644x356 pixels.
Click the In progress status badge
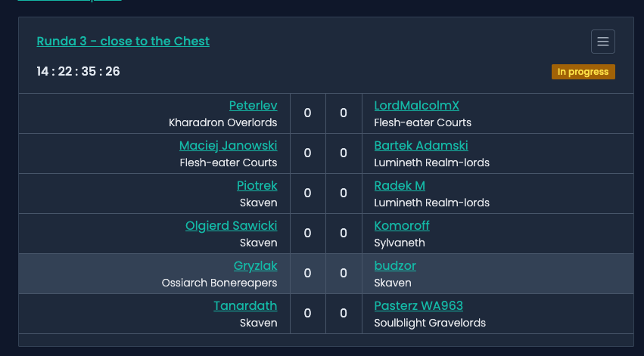coord(583,72)
